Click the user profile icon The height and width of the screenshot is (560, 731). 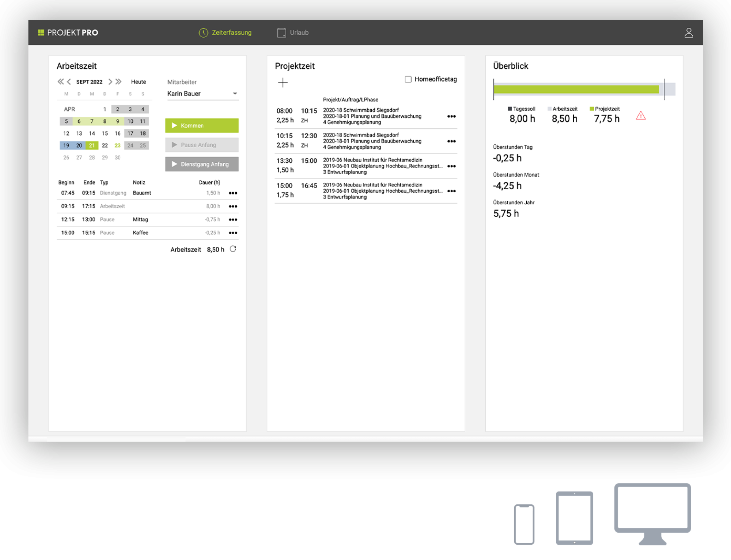pyautogui.click(x=689, y=33)
